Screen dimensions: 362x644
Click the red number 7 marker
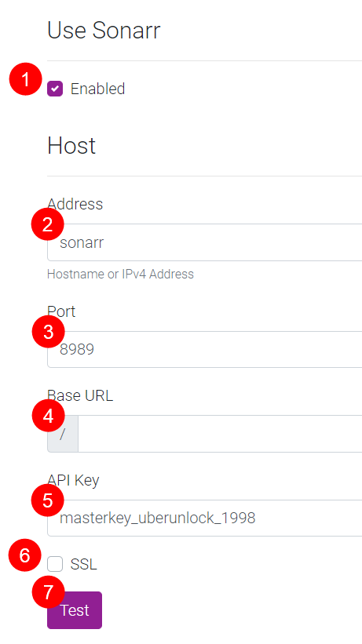click(x=49, y=592)
